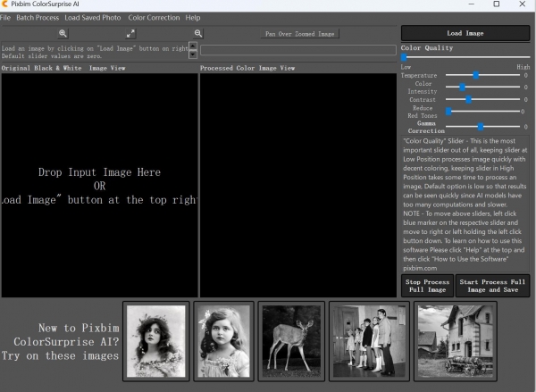
Task: Click the Pixbim ColorSurprise AI logo icon
Action: pyautogui.click(x=6, y=5)
